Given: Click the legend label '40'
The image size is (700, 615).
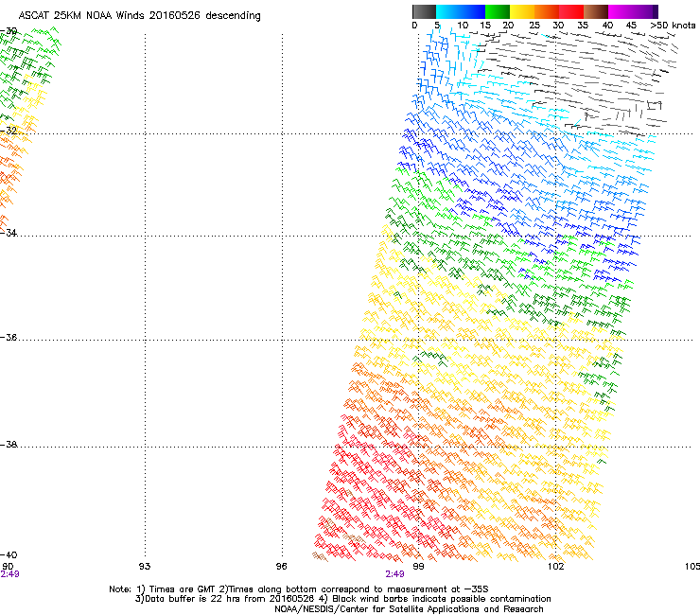Looking at the screenshot, I should [607, 26].
